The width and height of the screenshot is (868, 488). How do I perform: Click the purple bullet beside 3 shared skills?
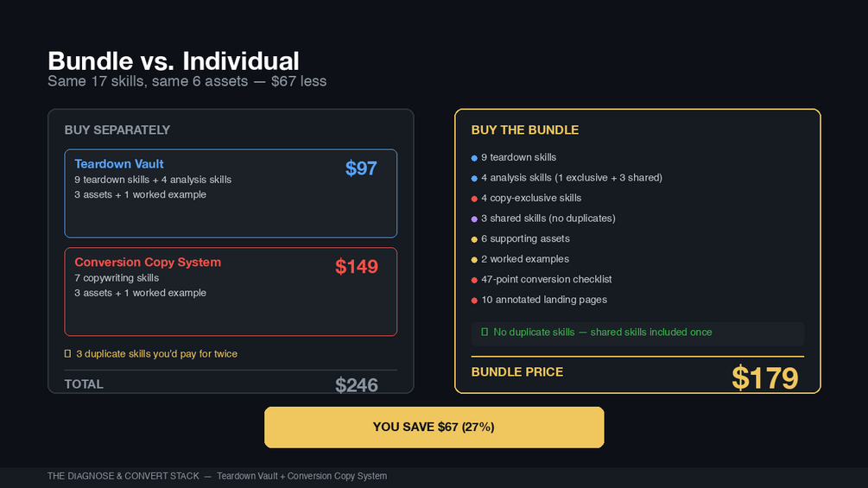coord(474,219)
